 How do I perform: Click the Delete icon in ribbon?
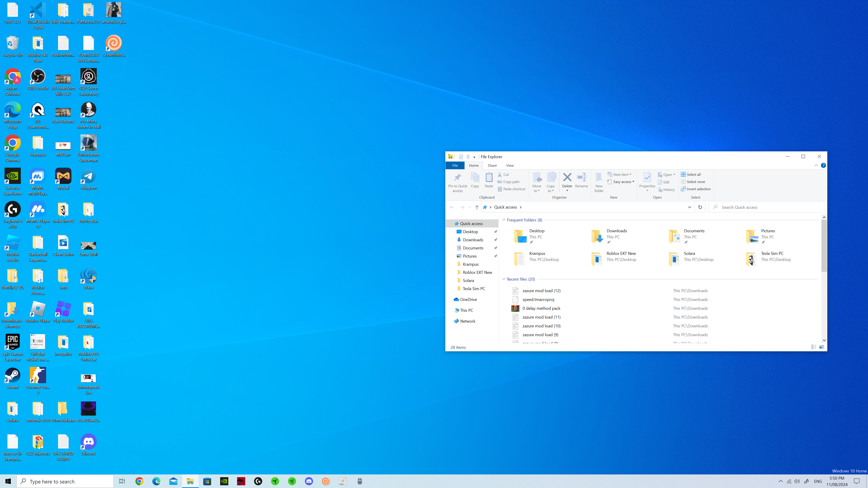pyautogui.click(x=567, y=178)
